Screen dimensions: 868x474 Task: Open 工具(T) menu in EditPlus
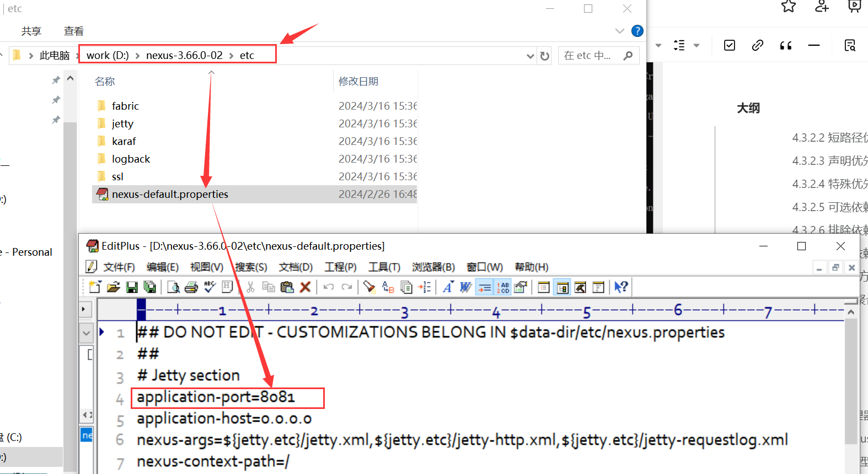(384, 267)
